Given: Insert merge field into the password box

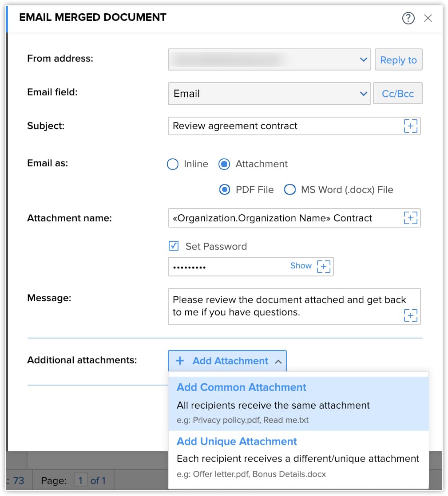Looking at the screenshot, I should [x=324, y=266].
